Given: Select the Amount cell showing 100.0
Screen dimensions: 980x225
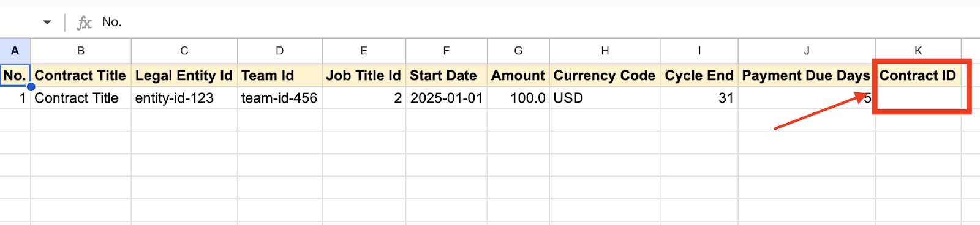Looking at the screenshot, I should point(519,98).
